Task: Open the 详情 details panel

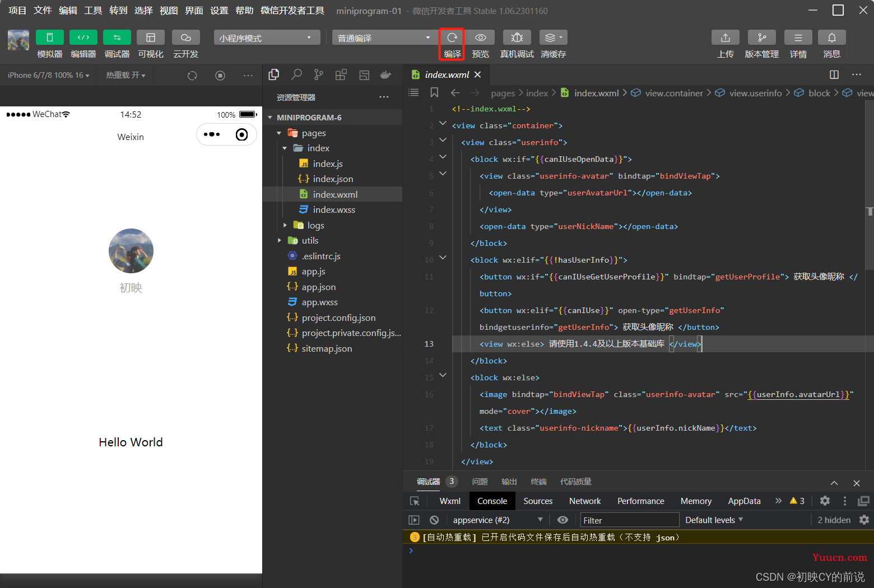Action: 798,38
